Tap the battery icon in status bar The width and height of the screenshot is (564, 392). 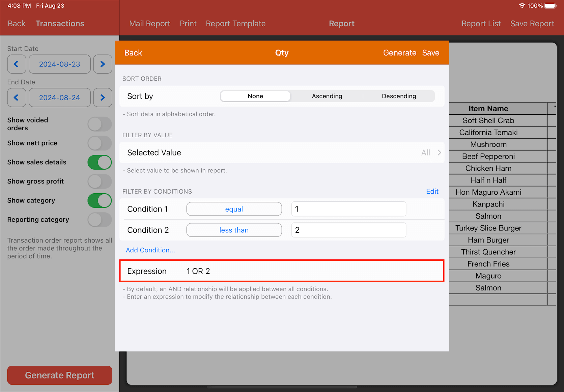pos(550,6)
